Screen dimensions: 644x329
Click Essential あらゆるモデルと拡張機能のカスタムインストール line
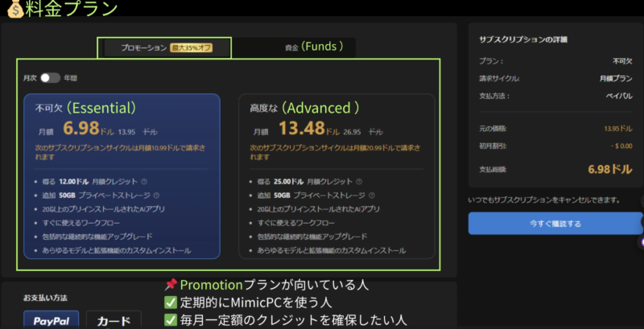coord(116,250)
